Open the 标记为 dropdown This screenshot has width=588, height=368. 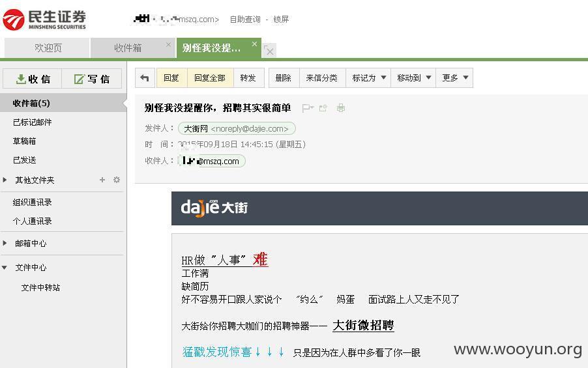point(368,78)
